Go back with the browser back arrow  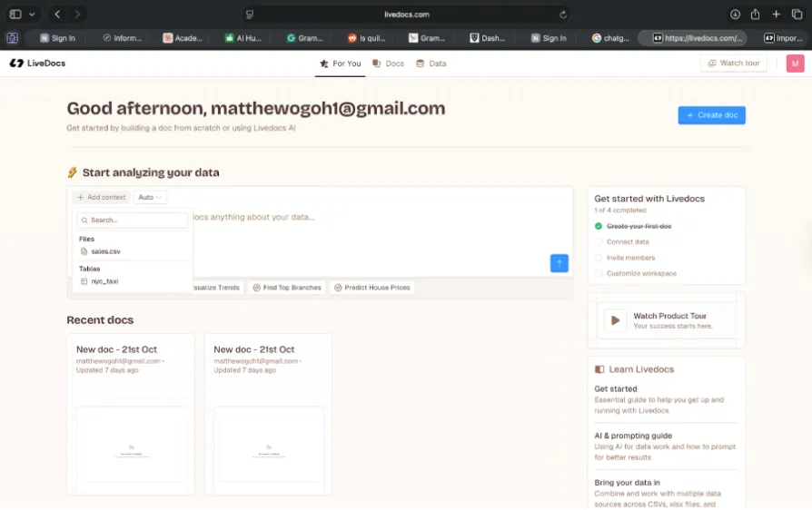pos(57,15)
